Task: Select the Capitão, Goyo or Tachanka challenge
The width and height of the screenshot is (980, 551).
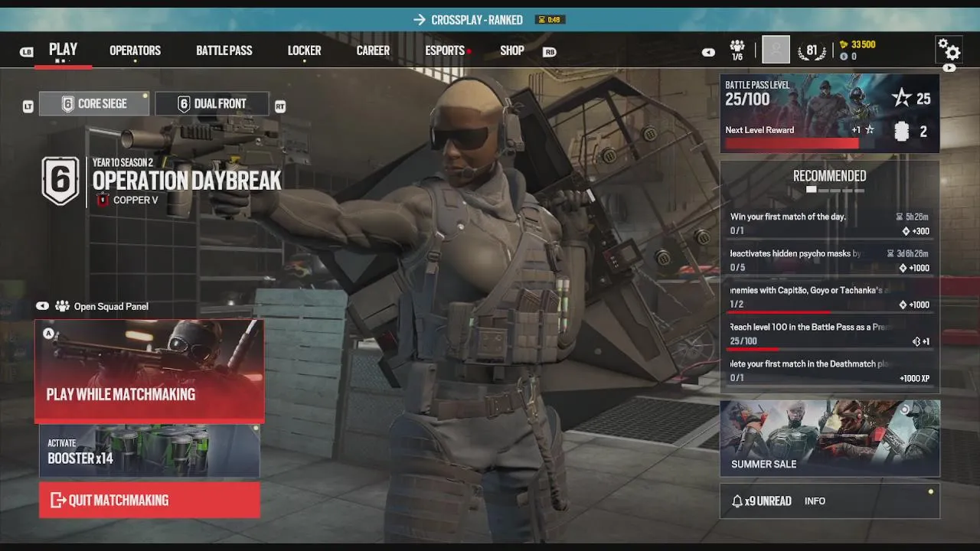Action: coord(830,297)
